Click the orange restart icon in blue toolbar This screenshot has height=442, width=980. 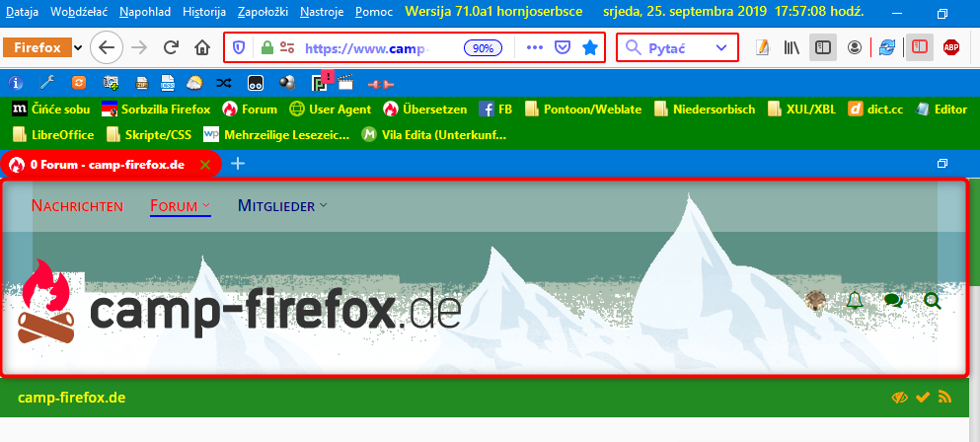79,82
